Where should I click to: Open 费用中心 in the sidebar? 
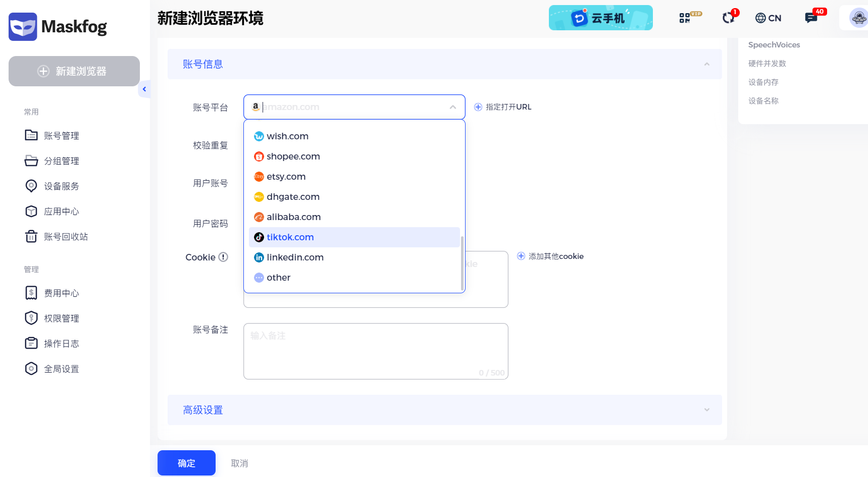(x=61, y=293)
